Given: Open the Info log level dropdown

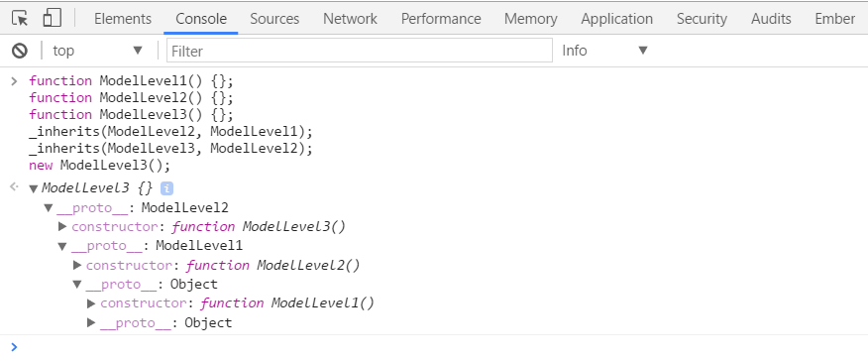Looking at the screenshot, I should [x=604, y=51].
